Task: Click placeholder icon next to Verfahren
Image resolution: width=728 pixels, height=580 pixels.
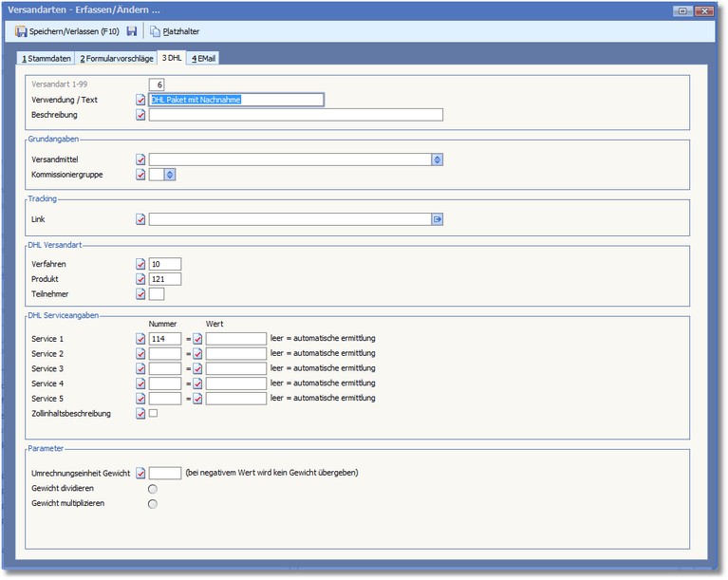Action: pyautogui.click(x=141, y=264)
